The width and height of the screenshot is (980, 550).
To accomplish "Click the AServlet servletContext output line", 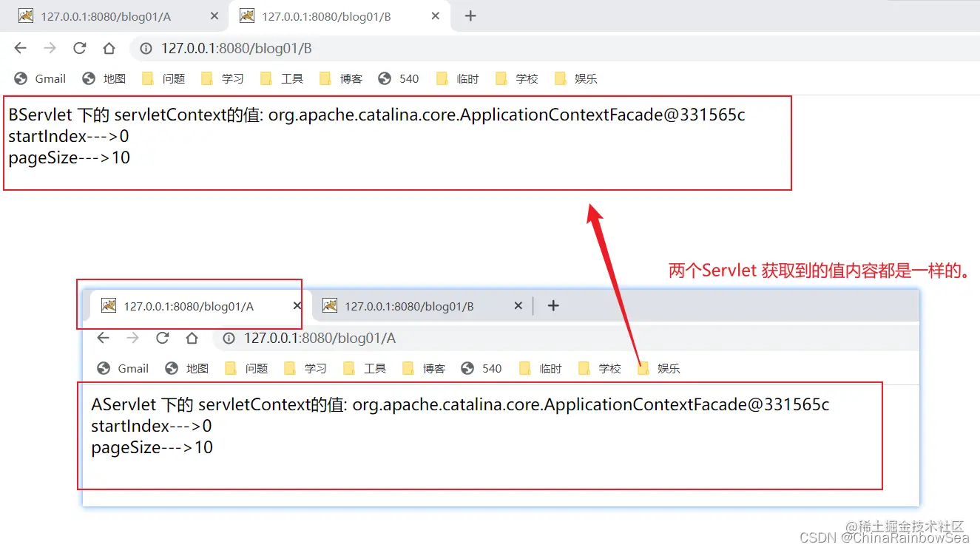I will coord(460,404).
